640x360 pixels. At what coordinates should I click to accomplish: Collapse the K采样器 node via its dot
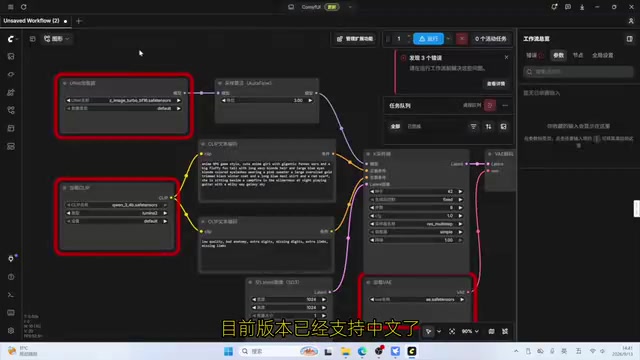pyautogui.click(x=368, y=154)
